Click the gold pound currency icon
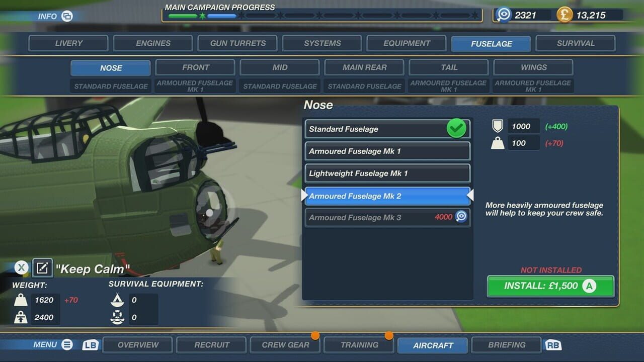The width and height of the screenshot is (644, 362). point(564,15)
